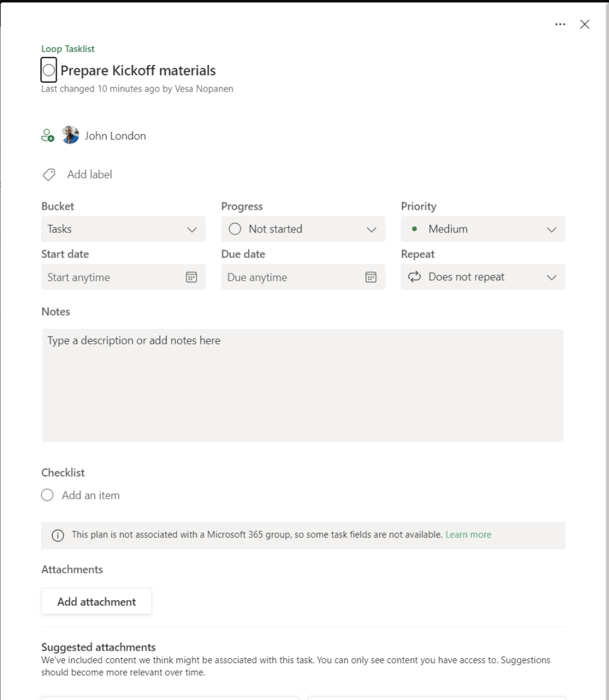Mark Prepare Kickoff materials task complete

tap(49, 70)
